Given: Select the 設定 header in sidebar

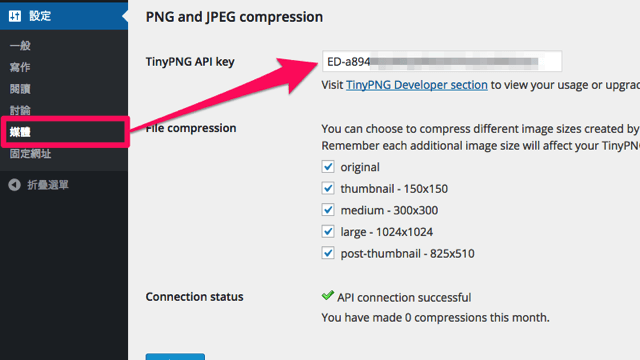Looking at the screenshot, I should click(40, 16).
